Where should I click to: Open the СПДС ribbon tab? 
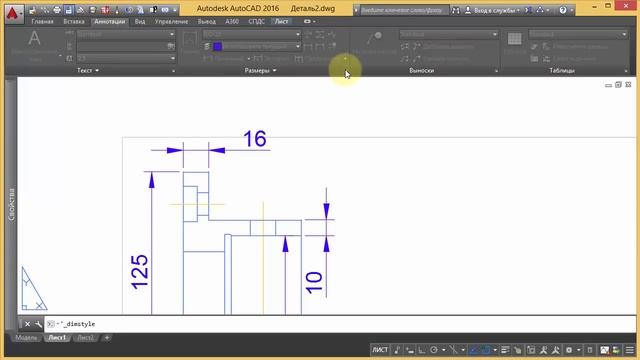click(257, 22)
